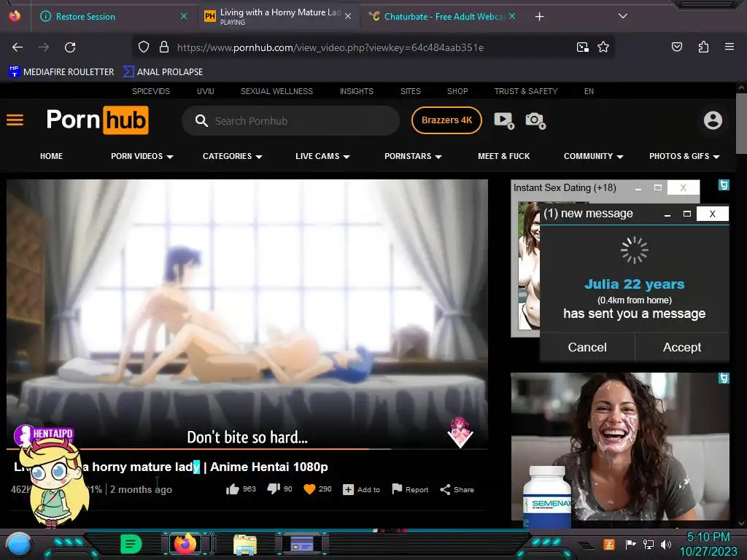Favorite the video with the heart icon

309,489
